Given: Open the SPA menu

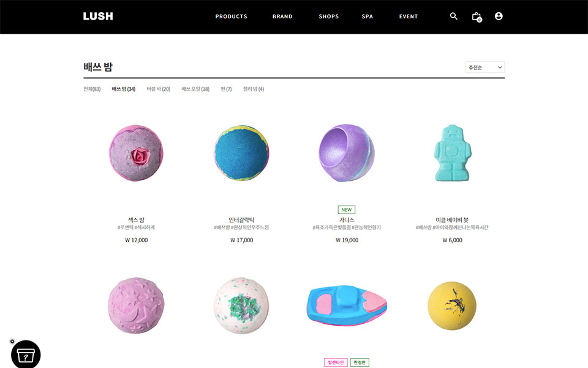Looking at the screenshot, I should (x=367, y=17).
